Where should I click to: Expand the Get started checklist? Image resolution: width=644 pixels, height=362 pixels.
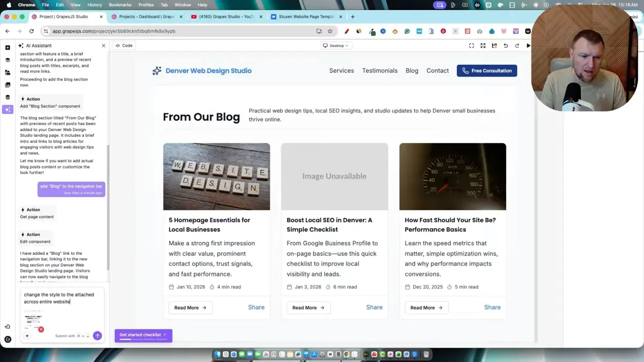click(143, 335)
